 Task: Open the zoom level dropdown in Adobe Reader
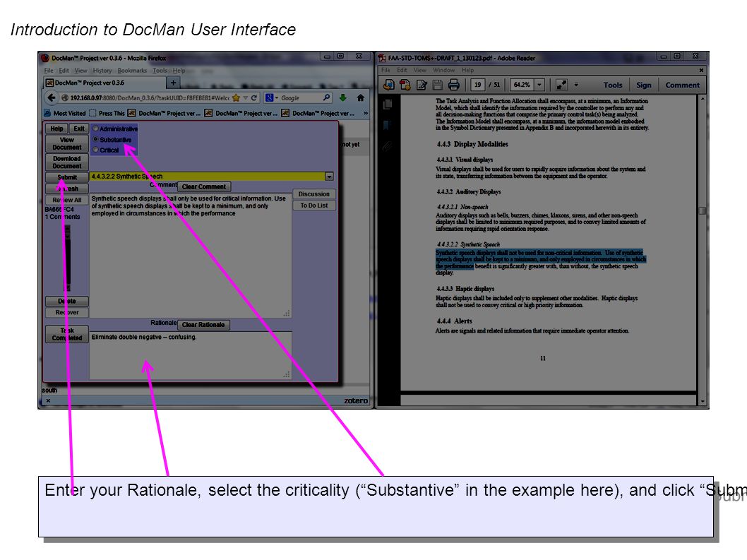pyautogui.click(x=539, y=85)
